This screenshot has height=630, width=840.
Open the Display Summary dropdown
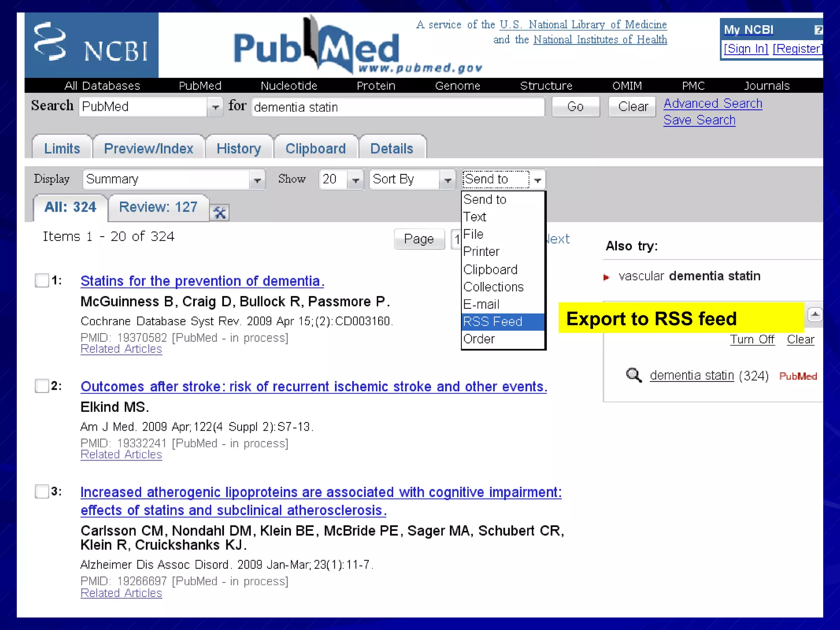click(x=174, y=180)
